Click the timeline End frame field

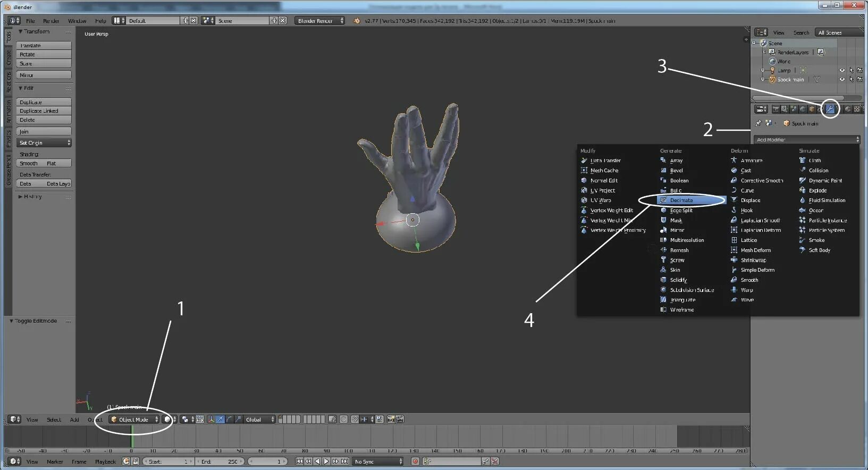[x=220, y=461]
